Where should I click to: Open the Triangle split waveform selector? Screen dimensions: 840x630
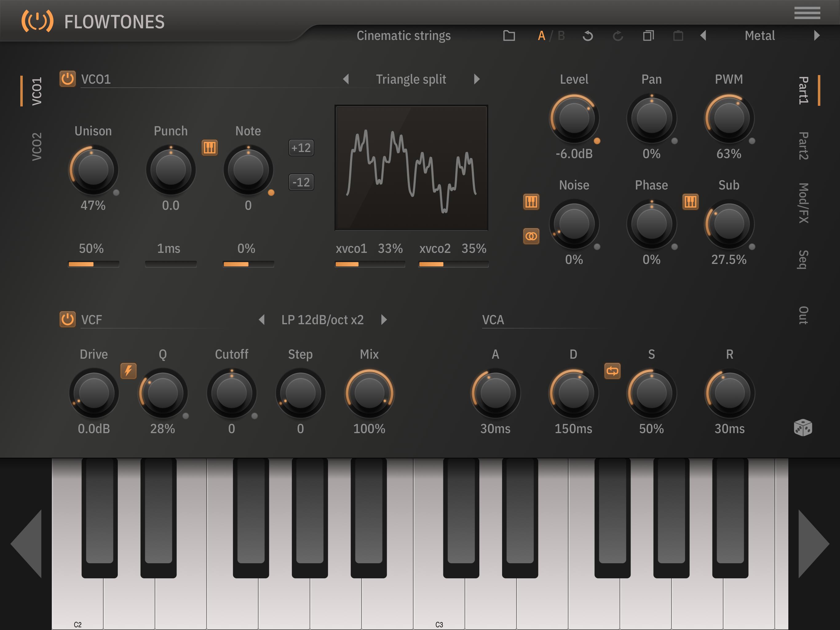[411, 79]
